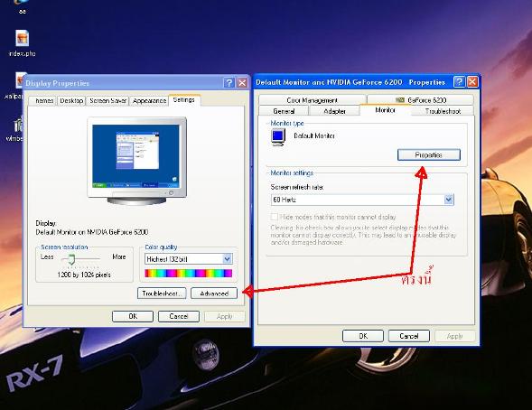Click OK in GeForce 6200 Properties

363,336
